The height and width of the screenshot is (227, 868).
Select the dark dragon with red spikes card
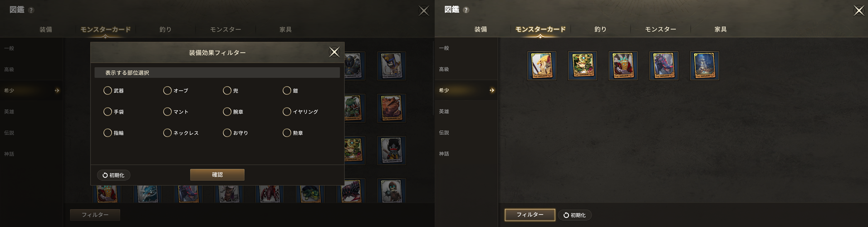663,66
